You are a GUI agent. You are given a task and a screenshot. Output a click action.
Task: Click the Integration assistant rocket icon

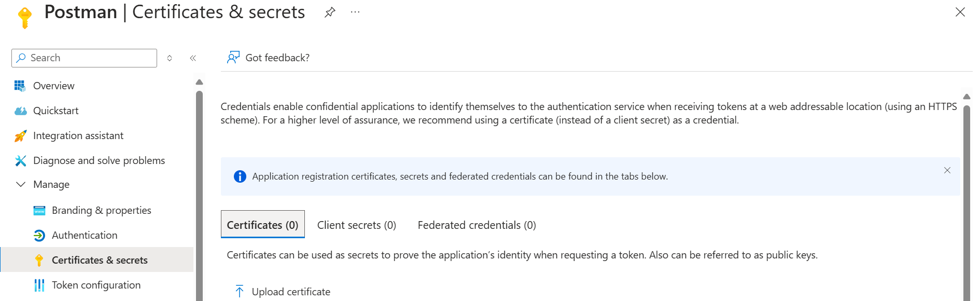coord(20,135)
